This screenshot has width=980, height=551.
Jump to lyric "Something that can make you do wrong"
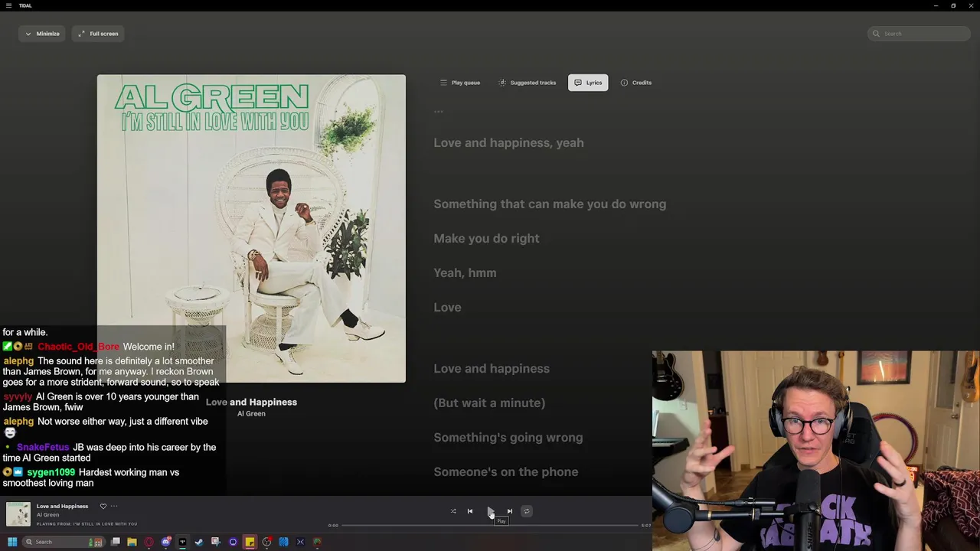pos(550,204)
